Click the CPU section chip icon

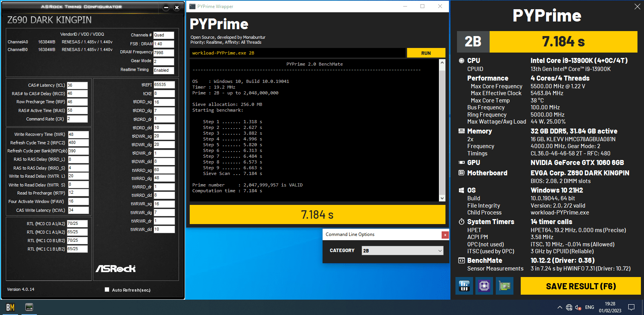click(461, 61)
